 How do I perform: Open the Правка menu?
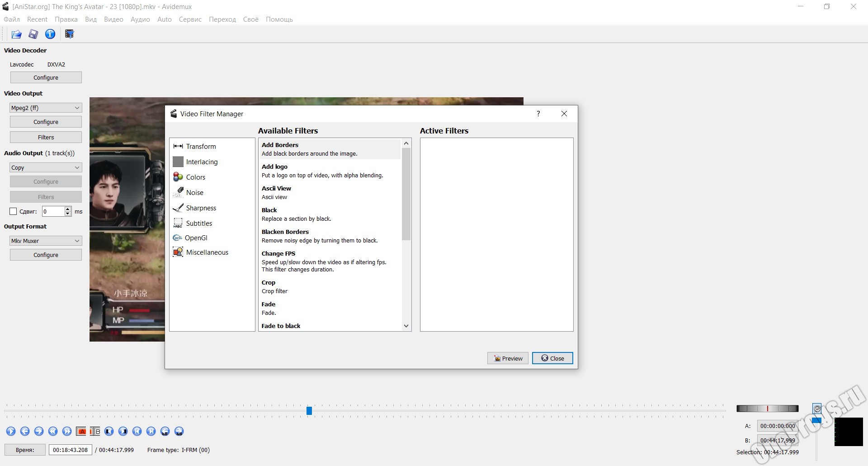coord(66,19)
